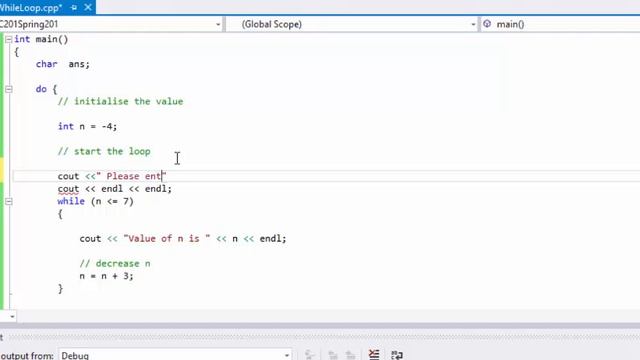This screenshot has height=360, width=640.
Task: Collapse the while loop outline
Action: click(9, 201)
